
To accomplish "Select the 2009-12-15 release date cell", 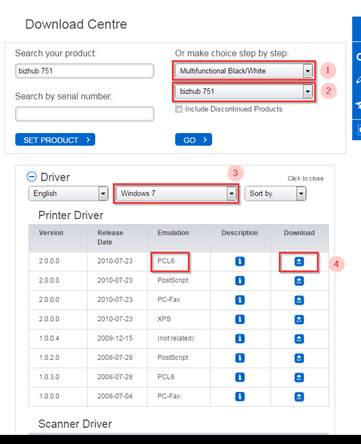I will (115, 338).
